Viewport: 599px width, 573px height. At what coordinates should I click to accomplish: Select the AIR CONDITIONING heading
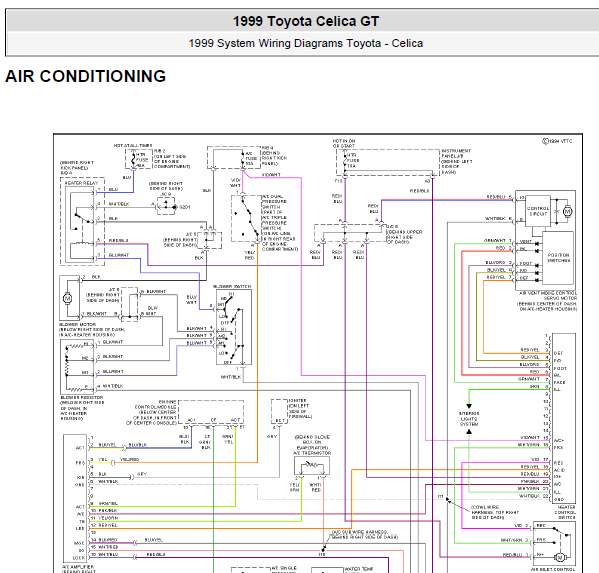(86, 76)
